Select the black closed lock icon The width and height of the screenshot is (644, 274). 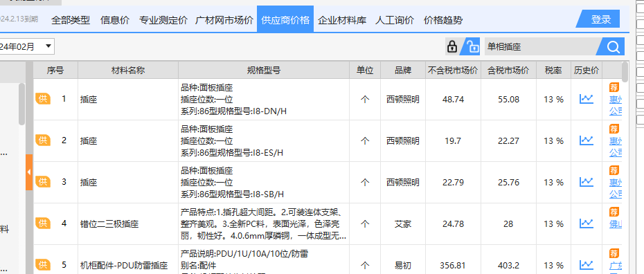(451, 47)
